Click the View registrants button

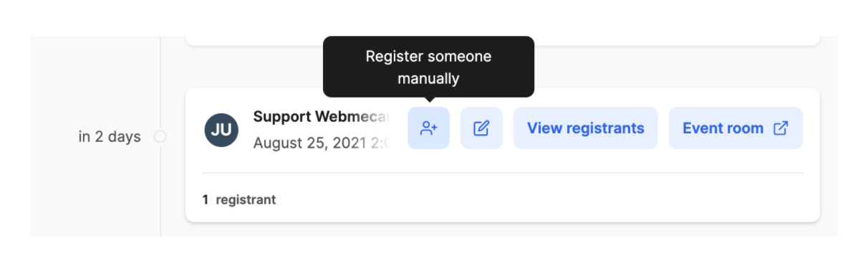(586, 128)
